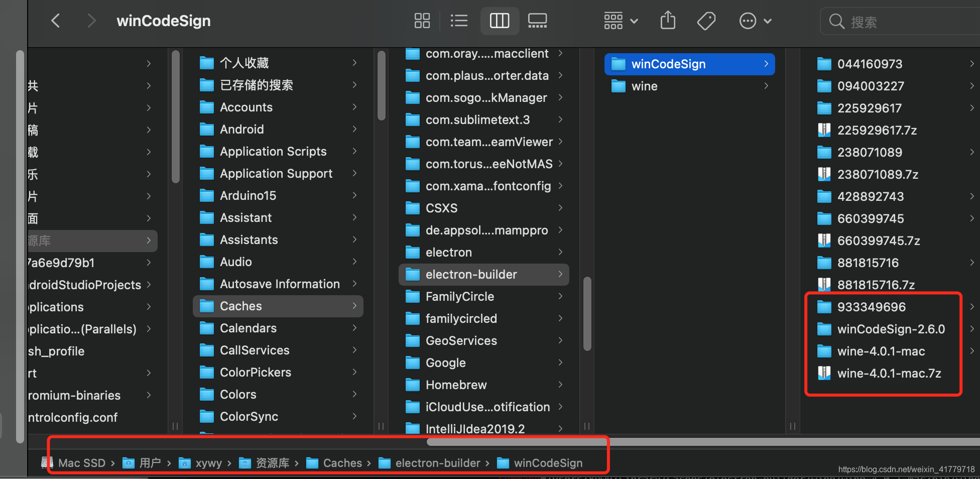Expand the Assistant folder chevron

tap(354, 217)
